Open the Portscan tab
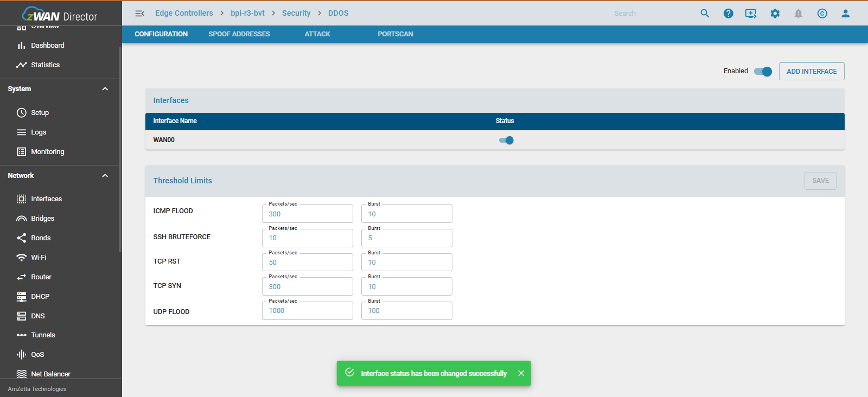 (395, 34)
